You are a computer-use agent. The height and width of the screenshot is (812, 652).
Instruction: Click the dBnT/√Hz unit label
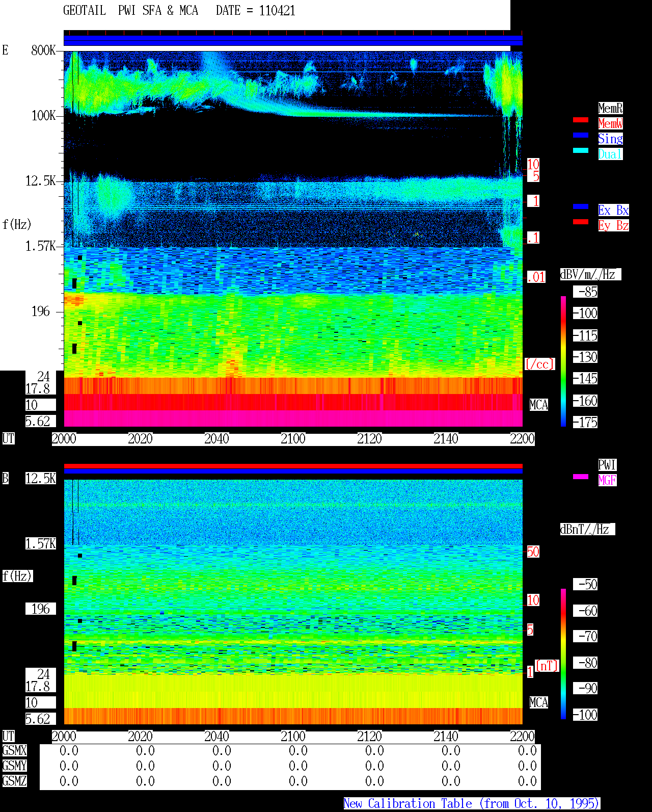click(587, 529)
